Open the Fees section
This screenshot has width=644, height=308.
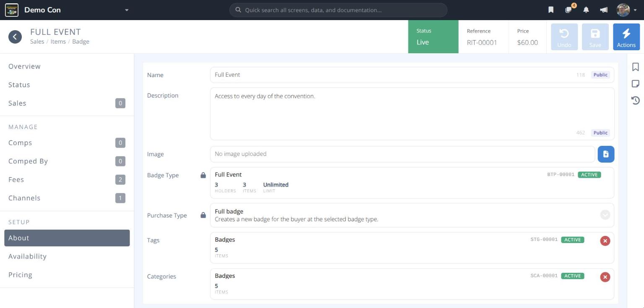67,179
